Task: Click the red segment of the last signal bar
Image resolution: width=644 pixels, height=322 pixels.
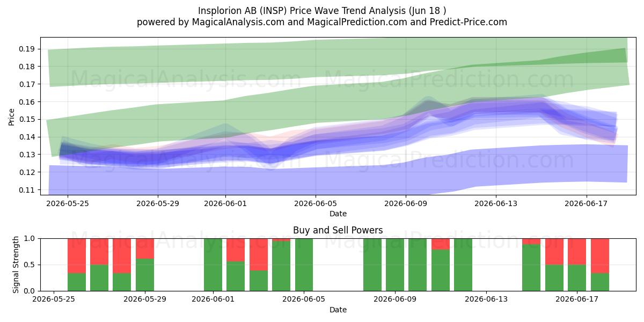Action: tap(600, 255)
